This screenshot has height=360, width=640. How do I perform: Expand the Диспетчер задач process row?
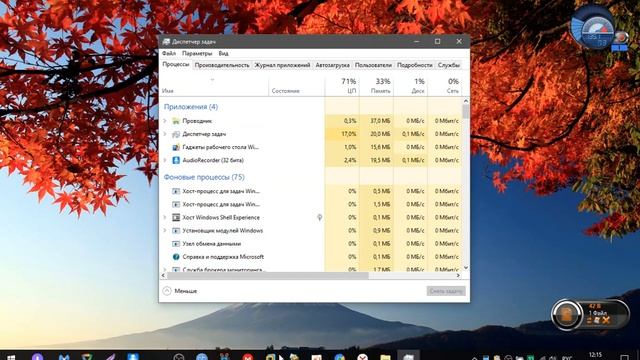click(165, 134)
